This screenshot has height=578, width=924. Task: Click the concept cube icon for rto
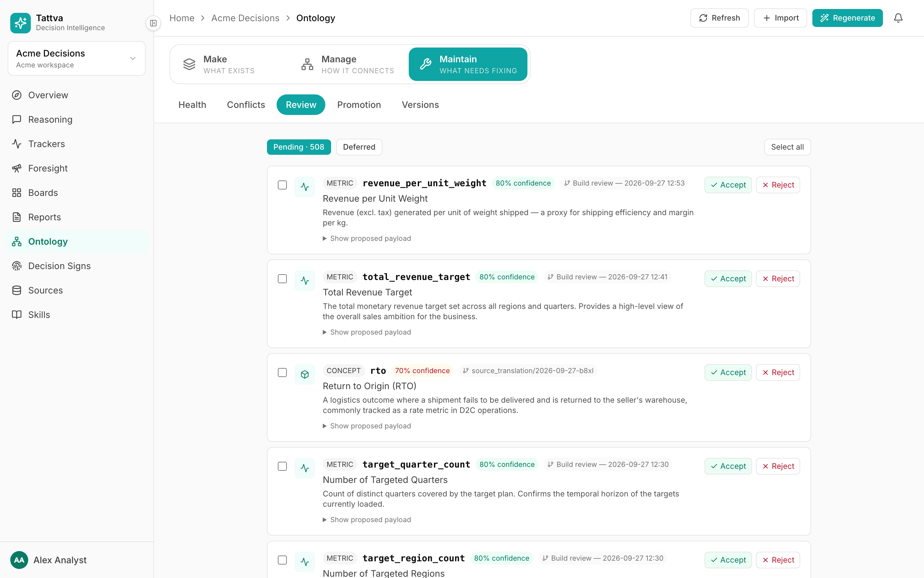coord(305,374)
